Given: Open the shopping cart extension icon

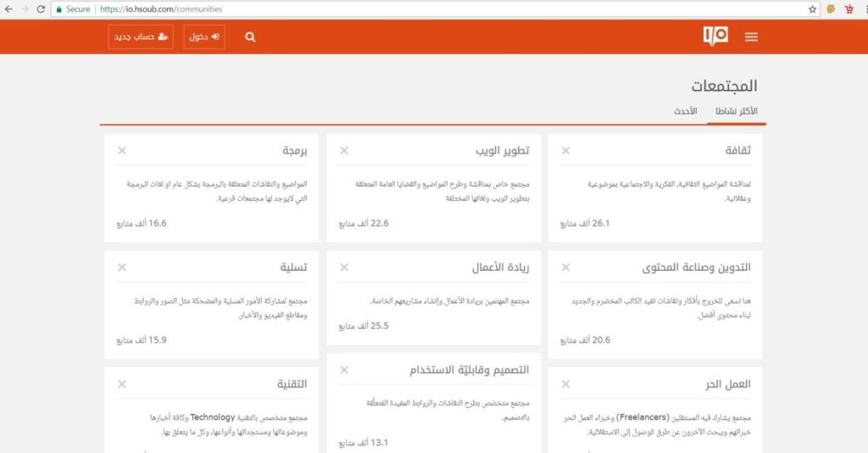Looking at the screenshot, I should coord(848,9).
